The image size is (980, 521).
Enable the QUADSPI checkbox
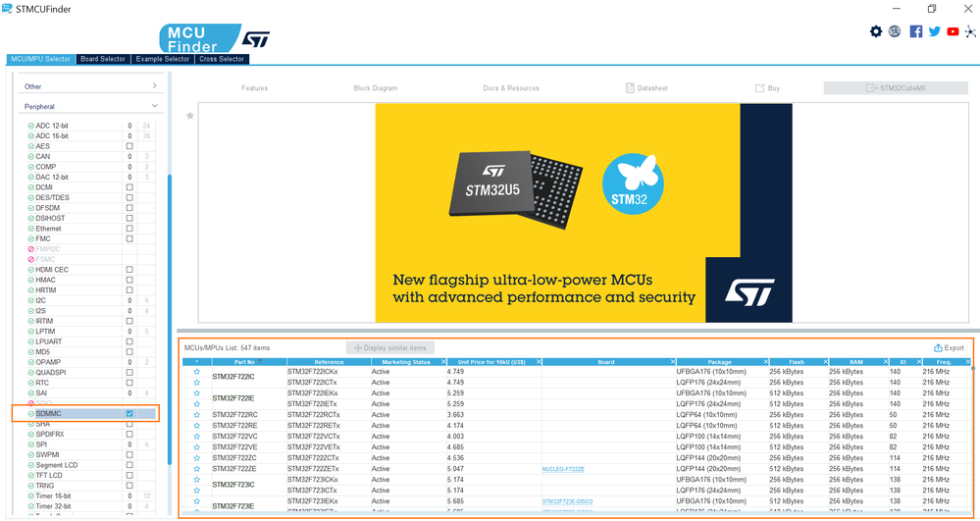click(129, 372)
